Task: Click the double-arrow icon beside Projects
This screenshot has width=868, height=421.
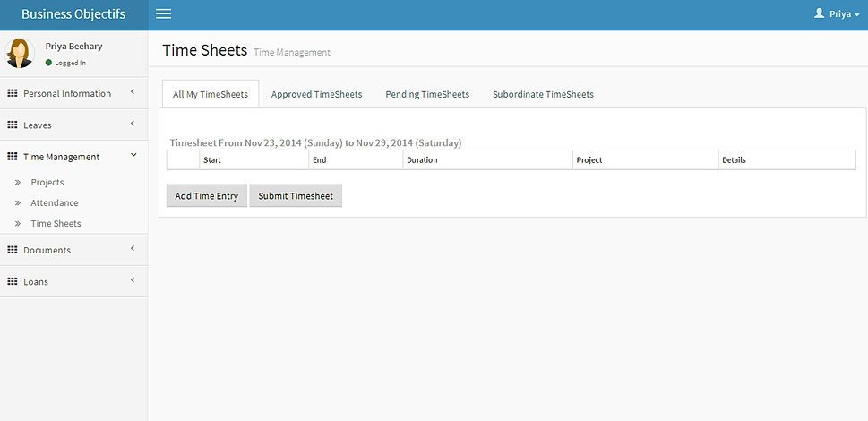Action: click(18, 183)
